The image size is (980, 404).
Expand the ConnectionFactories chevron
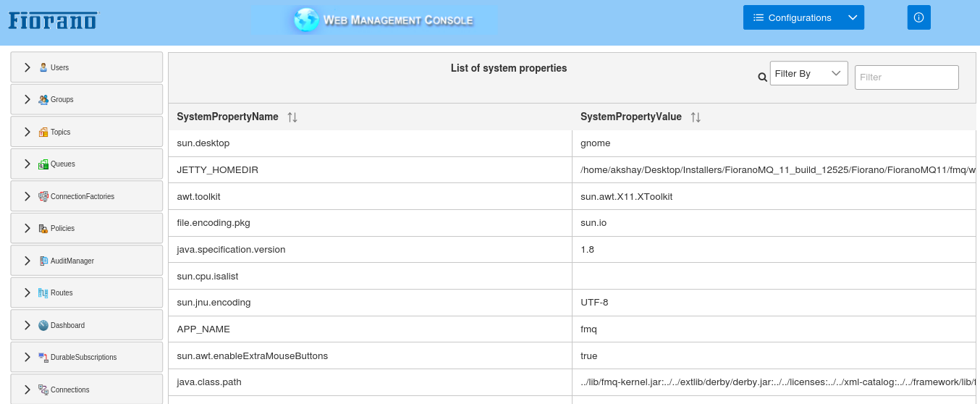point(27,196)
